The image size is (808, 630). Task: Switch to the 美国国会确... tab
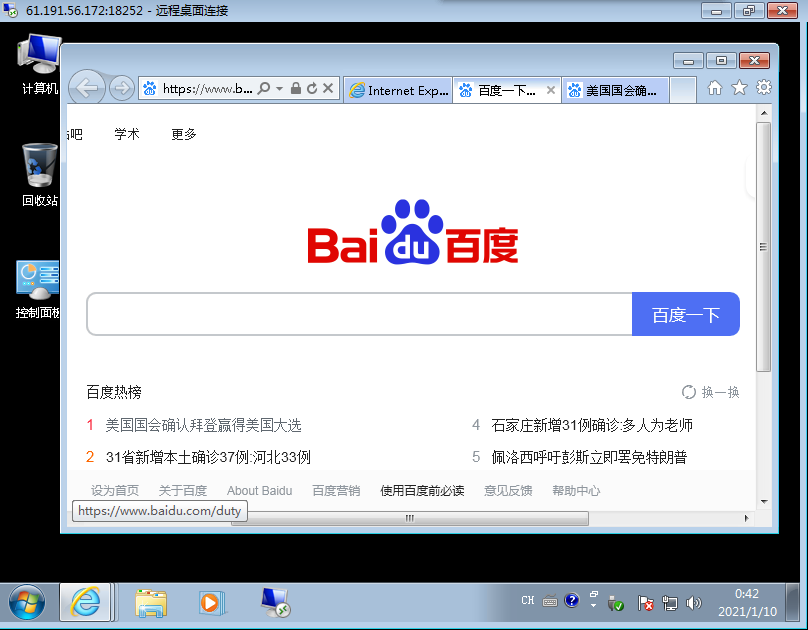(x=615, y=91)
